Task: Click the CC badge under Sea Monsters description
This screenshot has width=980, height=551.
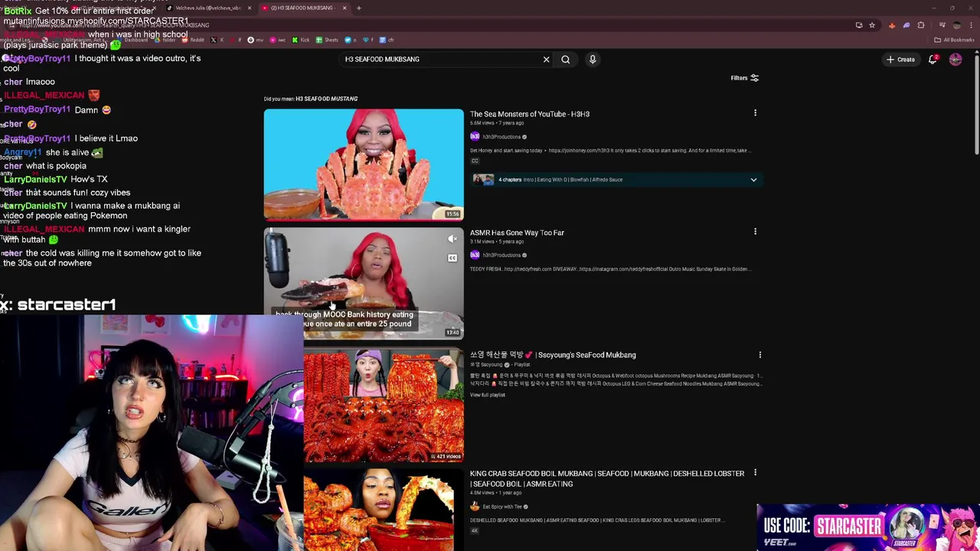Action: point(475,161)
